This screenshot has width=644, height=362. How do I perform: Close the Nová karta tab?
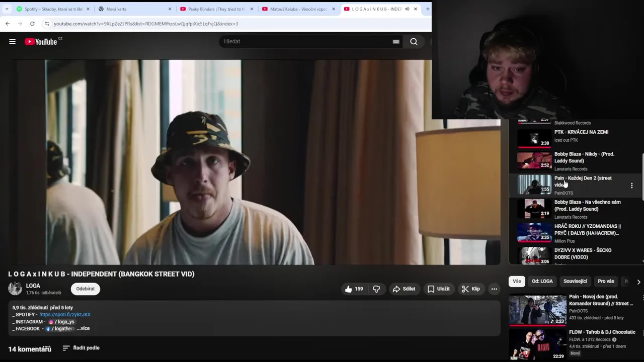click(x=170, y=9)
